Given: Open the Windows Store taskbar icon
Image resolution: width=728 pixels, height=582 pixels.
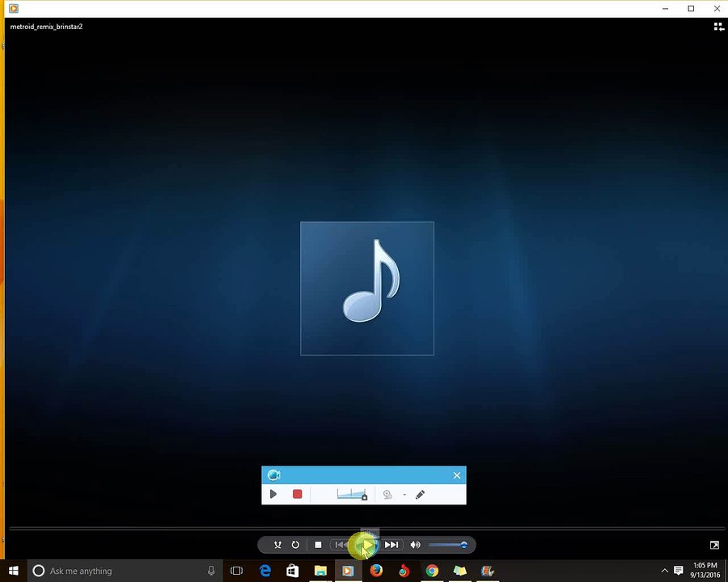Looking at the screenshot, I should pyautogui.click(x=293, y=571).
